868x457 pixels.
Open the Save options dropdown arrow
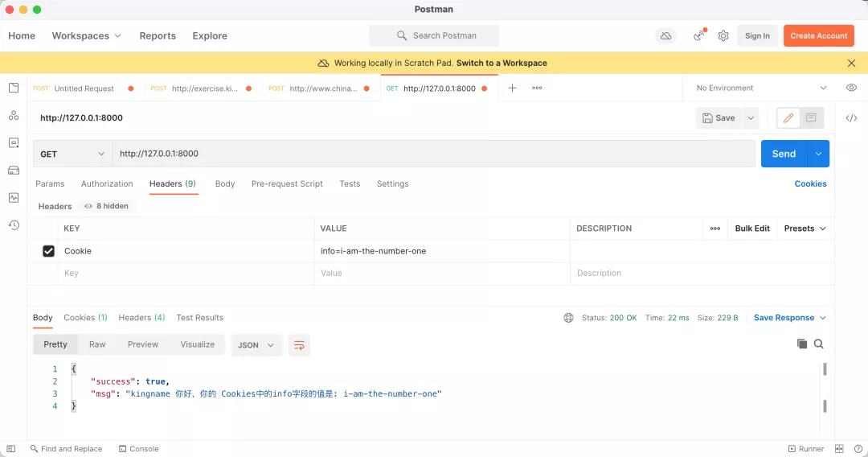[x=751, y=118]
